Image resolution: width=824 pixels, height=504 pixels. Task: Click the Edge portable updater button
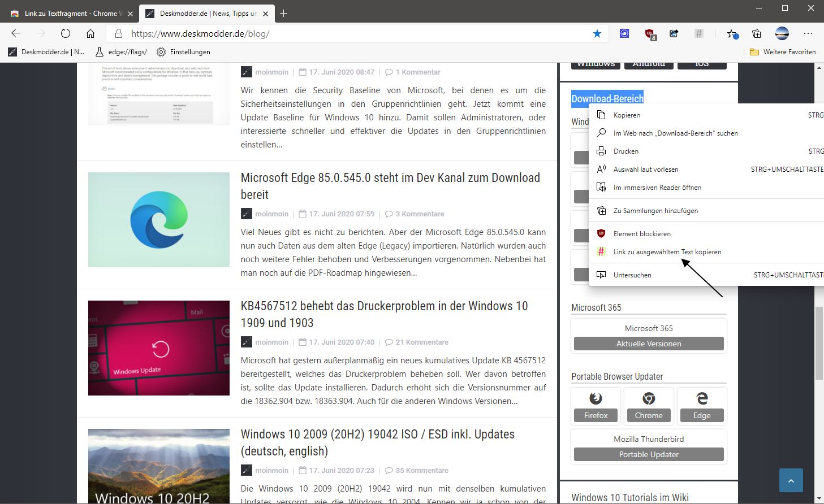point(702,415)
